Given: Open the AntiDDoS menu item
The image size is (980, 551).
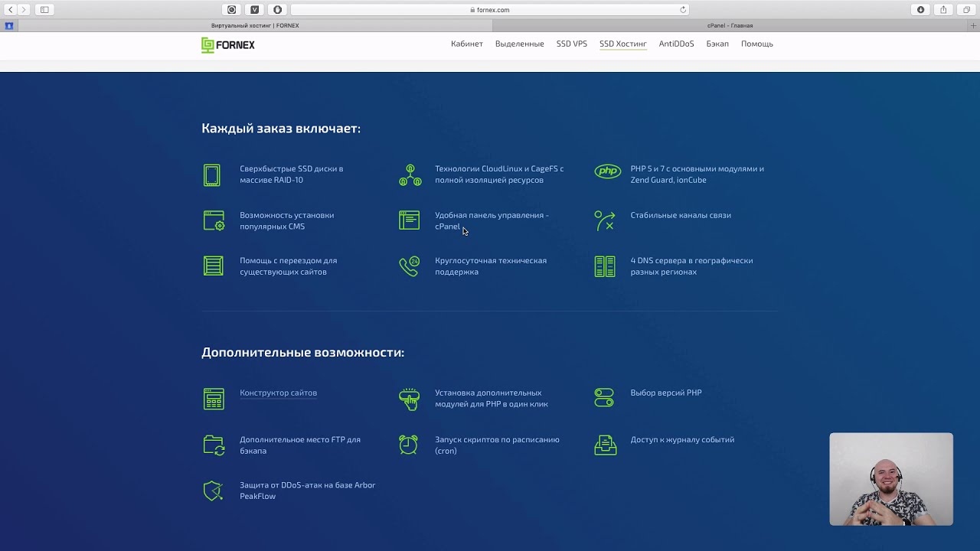Looking at the screenshot, I should tap(677, 44).
